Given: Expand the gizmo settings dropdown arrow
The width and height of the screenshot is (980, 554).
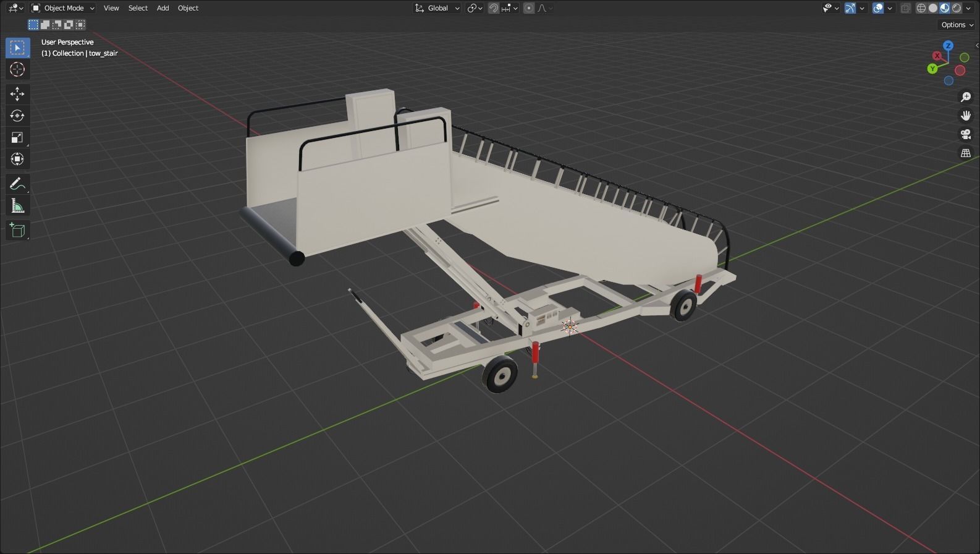Looking at the screenshot, I should (x=862, y=8).
